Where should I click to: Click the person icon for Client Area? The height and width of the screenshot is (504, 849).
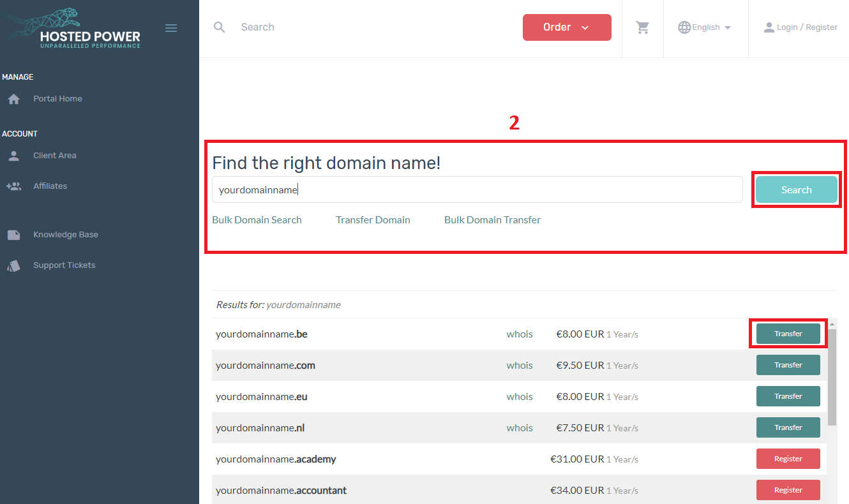[14, 156]
